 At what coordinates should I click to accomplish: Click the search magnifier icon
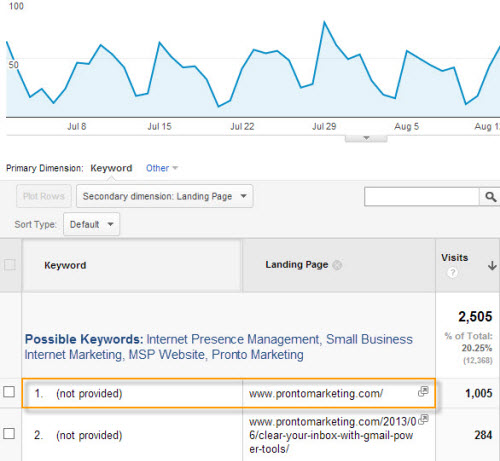pos(490,197)
